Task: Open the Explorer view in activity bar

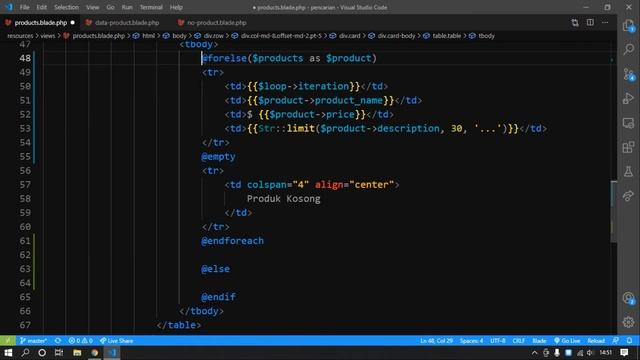Action: pyautogui.click(x=628, y=25)
